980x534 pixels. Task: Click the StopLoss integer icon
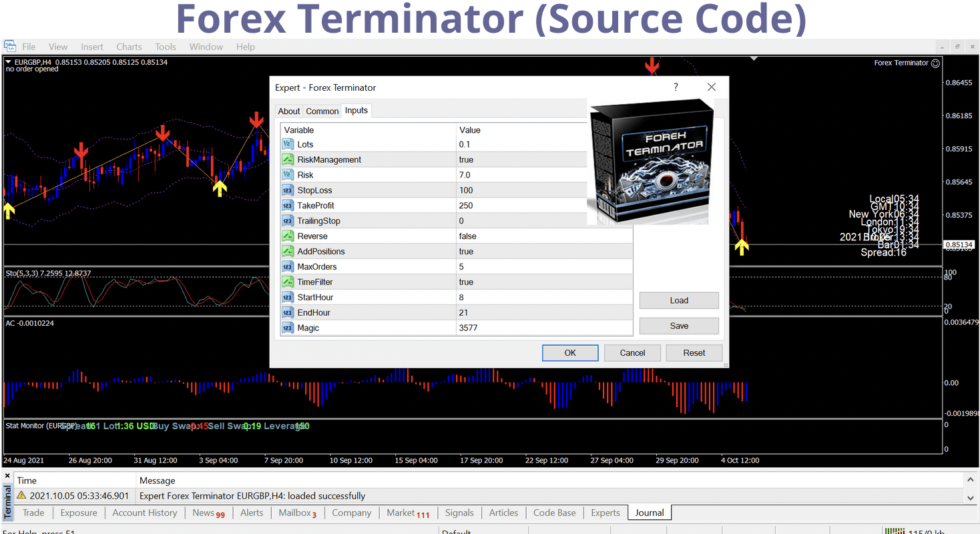288,190
